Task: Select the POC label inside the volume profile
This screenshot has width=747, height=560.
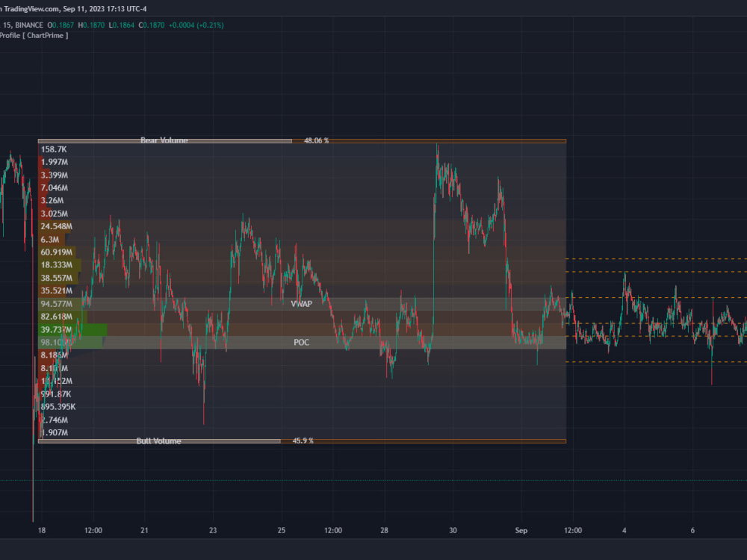Action: (x=301, y=342)
